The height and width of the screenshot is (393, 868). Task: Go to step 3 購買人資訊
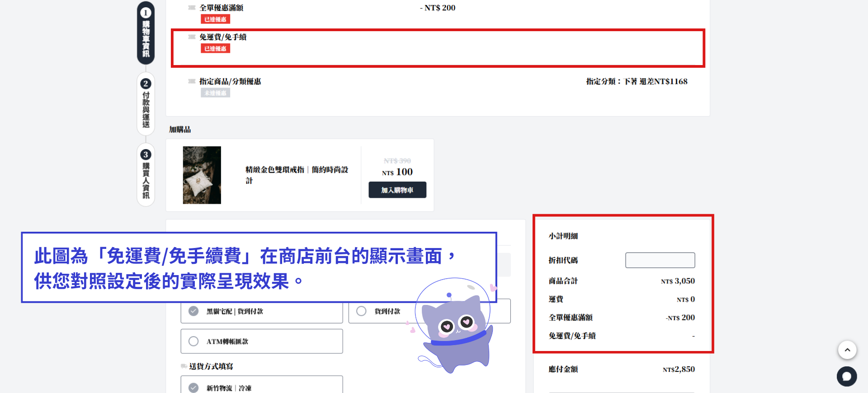point(146,174)
